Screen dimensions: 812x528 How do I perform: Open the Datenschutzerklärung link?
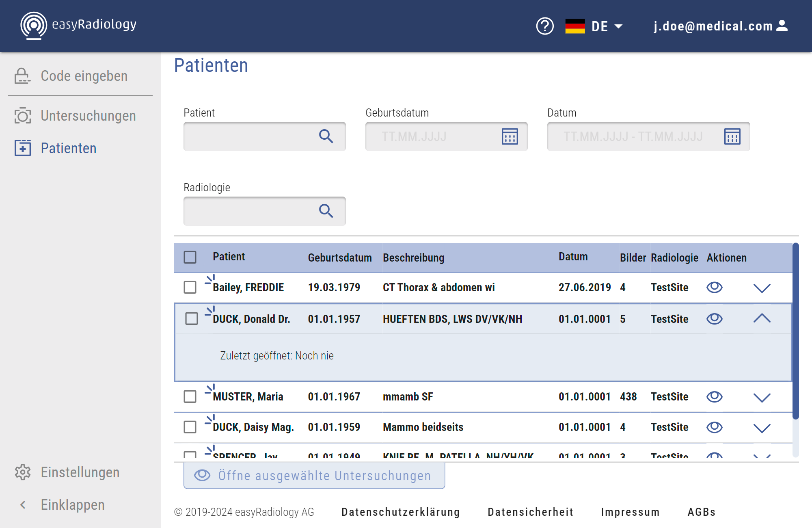click(x=401, y=512)
